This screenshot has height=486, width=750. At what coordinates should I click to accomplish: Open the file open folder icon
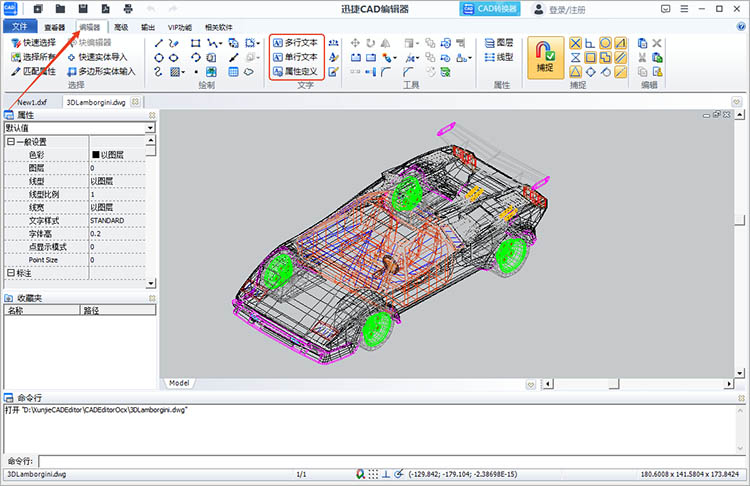(60, 9)
